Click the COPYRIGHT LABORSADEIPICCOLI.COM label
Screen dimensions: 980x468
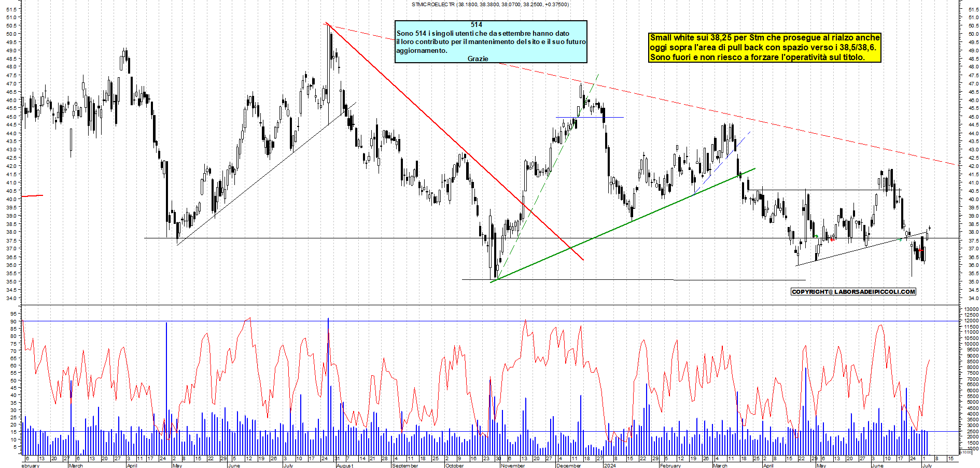[853, 292]
